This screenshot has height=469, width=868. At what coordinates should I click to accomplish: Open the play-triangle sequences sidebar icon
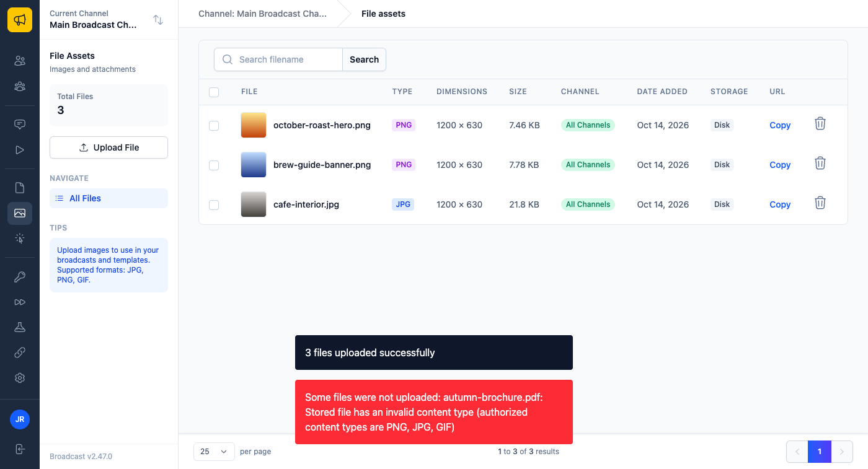coord(20,150)
